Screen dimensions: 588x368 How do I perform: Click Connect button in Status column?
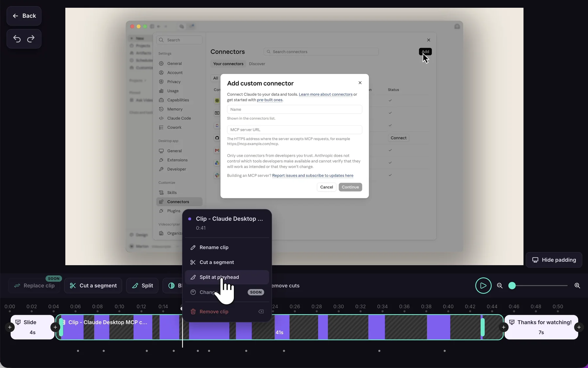click(x=399, y=138)
